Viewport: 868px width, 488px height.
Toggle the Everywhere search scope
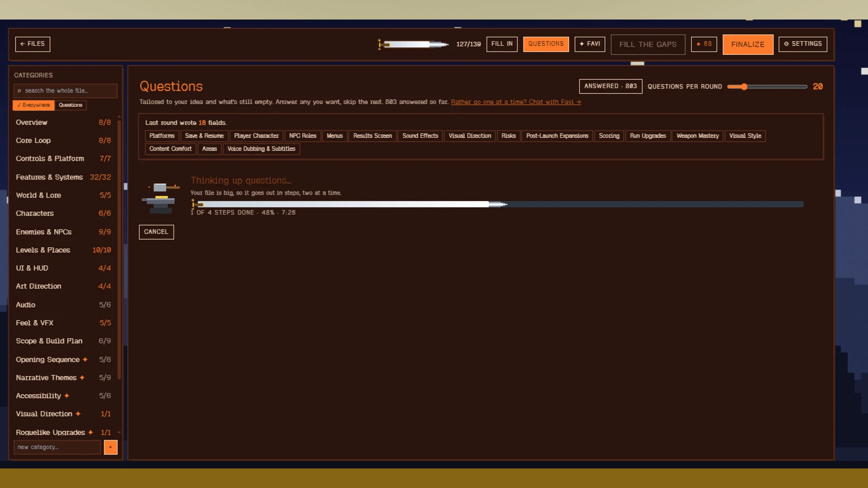(x=34, y=105)
